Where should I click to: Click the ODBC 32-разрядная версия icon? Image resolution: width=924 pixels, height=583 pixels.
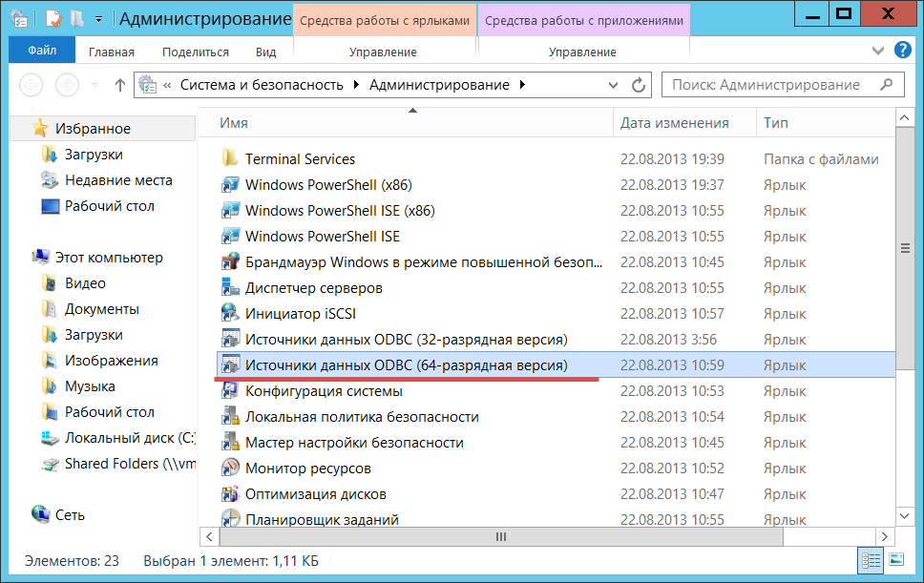(230, 340)
